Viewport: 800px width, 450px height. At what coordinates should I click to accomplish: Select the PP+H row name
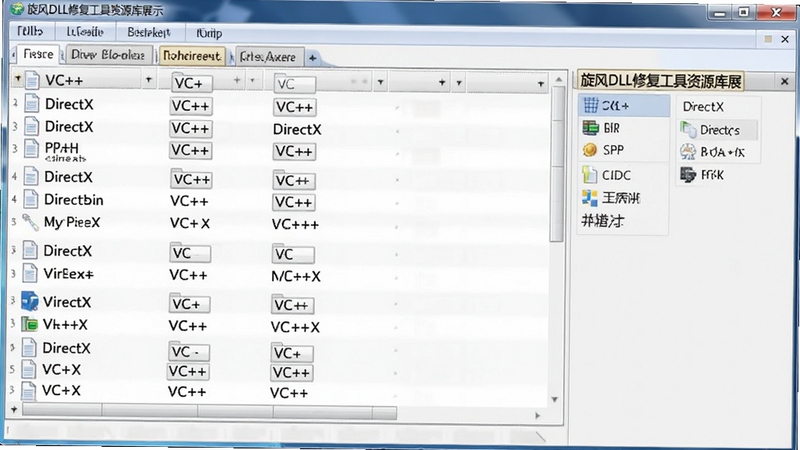62,148
